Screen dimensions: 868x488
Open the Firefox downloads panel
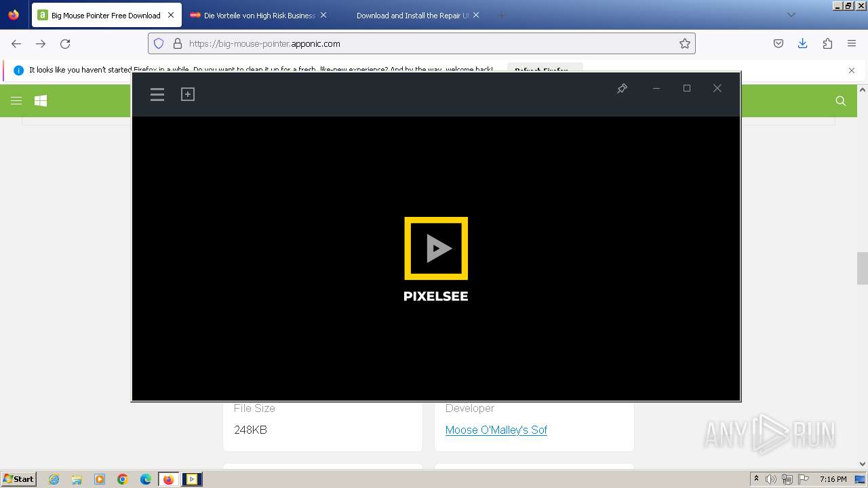pos(803,43)
